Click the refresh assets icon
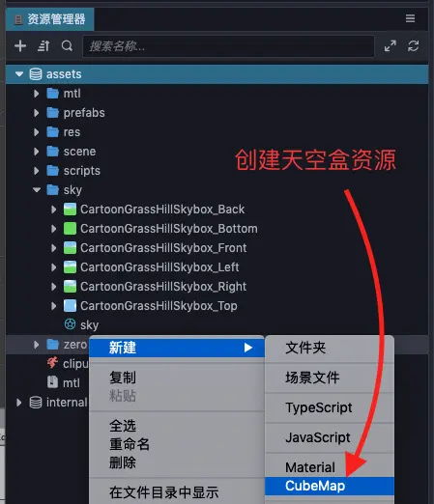The image size is (434, 504). pos(414,46)
